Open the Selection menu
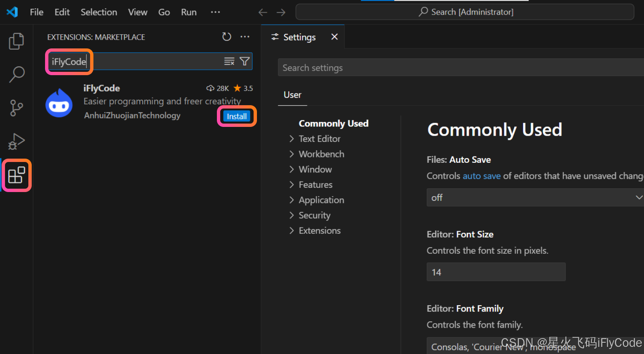 (x=99, y=12)
